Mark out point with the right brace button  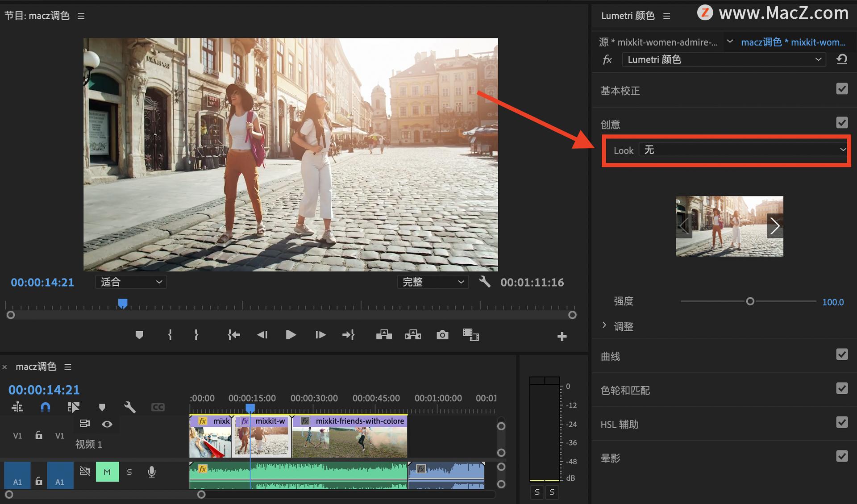196,335
